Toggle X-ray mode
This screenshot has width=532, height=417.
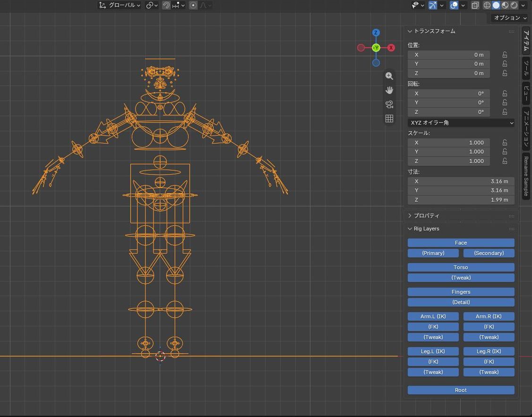point(475,5)
